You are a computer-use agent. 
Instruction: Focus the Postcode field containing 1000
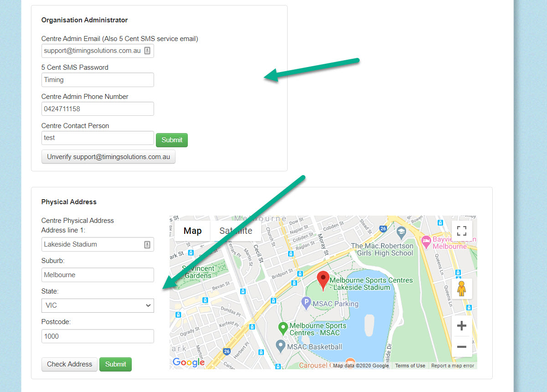pyautogui.click(x=98, y=336)
